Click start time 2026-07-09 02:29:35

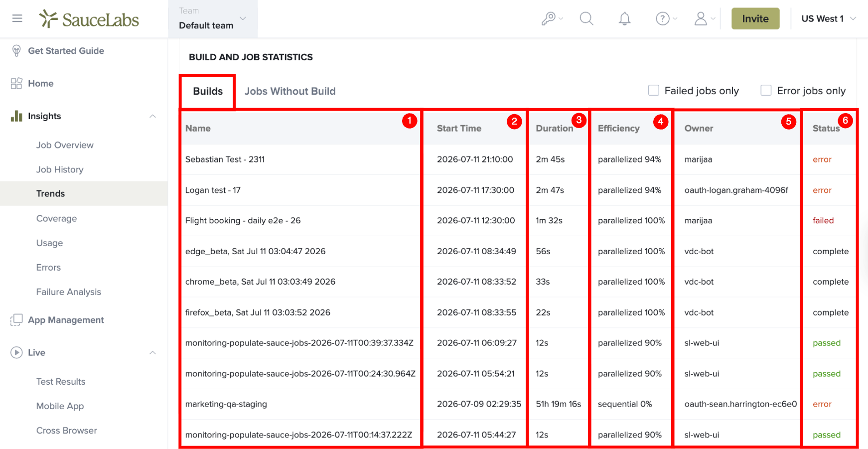pyautogui.click(x=479, y=404)
